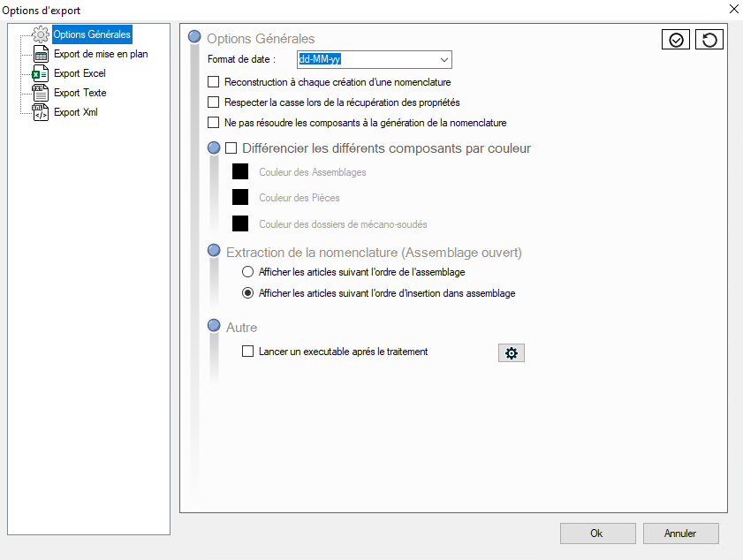Click the checkmark validate icon button
Image resolution: width=743 pixels, height=560 pixels.
tap(676, 41)
